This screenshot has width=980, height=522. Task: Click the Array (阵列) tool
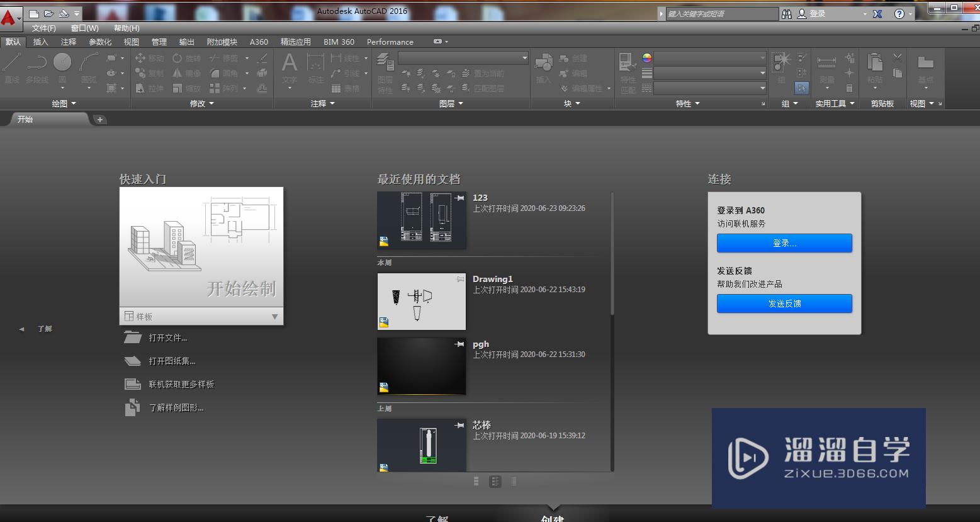(223, 88)
